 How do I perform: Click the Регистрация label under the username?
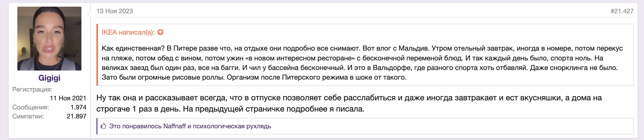pos(32,89)
